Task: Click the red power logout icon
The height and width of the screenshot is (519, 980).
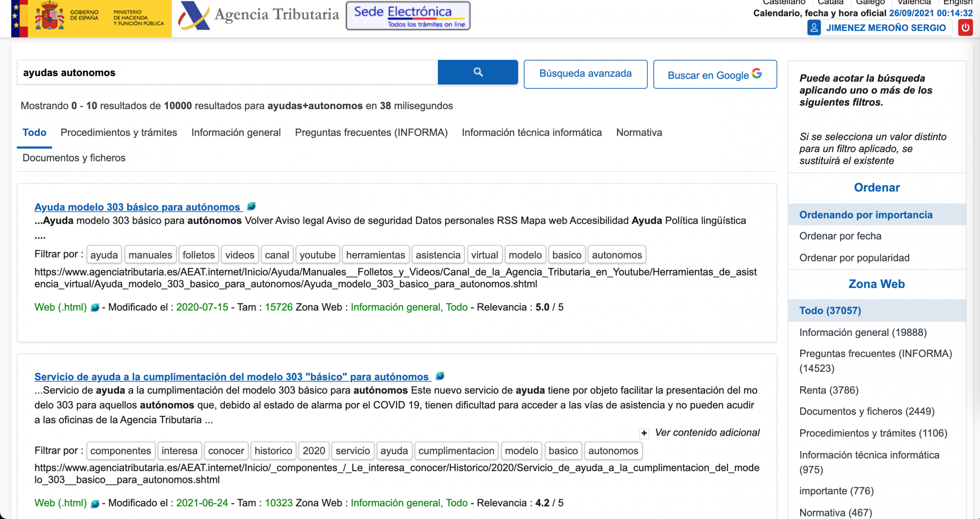Action: [965, 28]
